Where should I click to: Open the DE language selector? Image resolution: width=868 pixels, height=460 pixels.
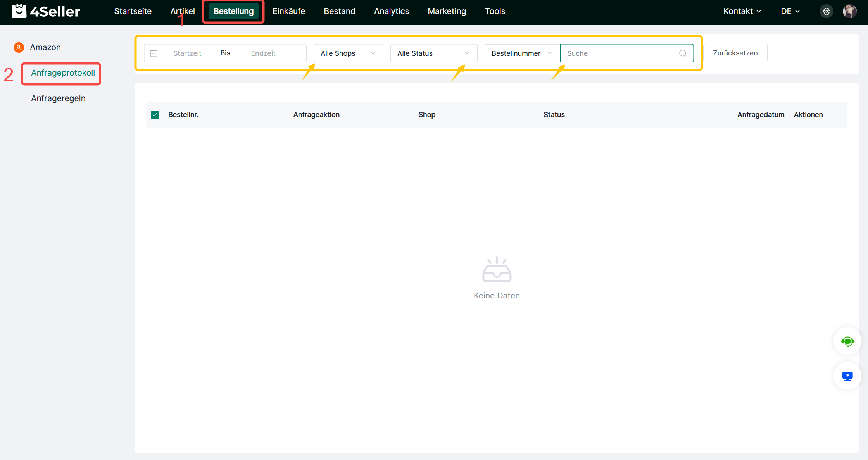tap(790, 11)
